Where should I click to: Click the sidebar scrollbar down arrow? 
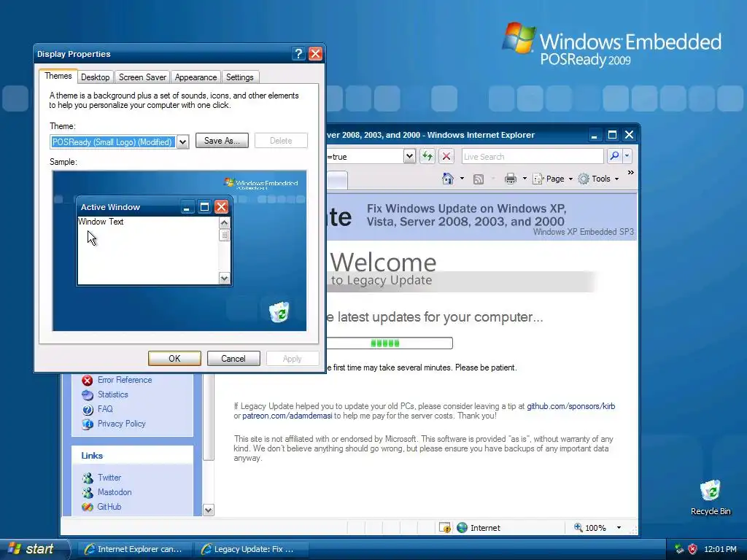coord(208,510)
